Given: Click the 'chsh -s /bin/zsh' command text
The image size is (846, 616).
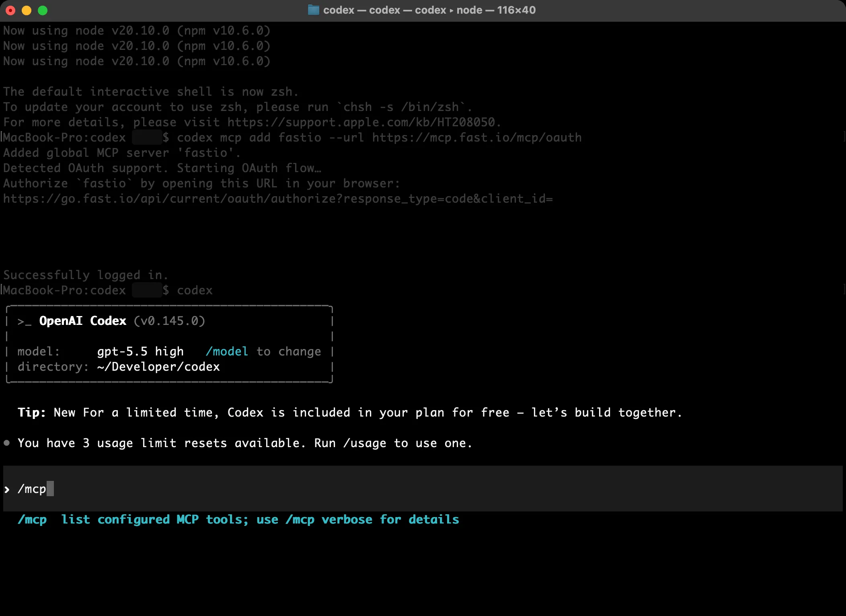Looking at the screenshot, I should pyautogui.click(x=401, y=107).
